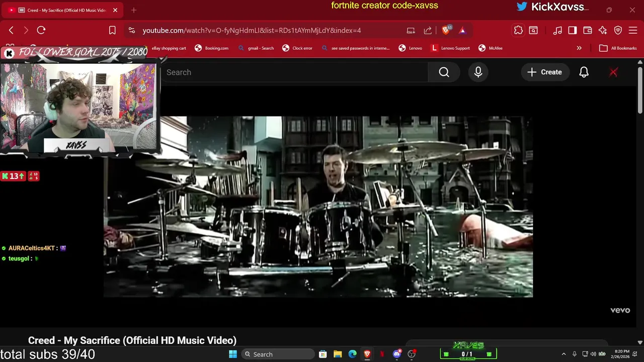644x362 pixels.
Task: Click the install app icon in address bar
Action: 411,30
